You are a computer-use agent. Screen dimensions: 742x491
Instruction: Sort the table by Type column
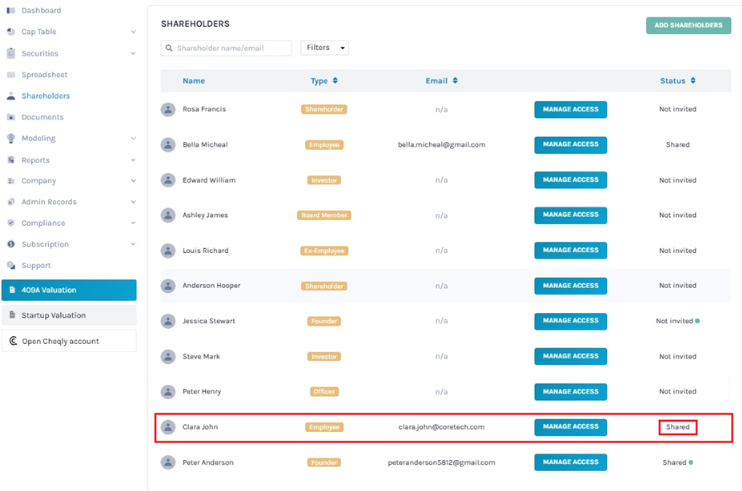pyautogui.click(x=335, y=80)
